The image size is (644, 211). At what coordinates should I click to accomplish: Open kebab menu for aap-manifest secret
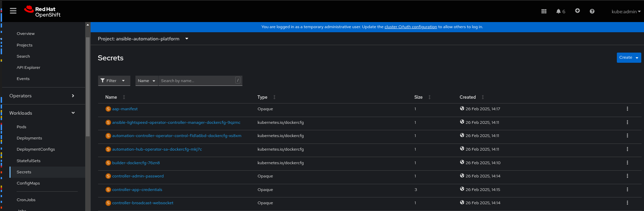(627, 109)
